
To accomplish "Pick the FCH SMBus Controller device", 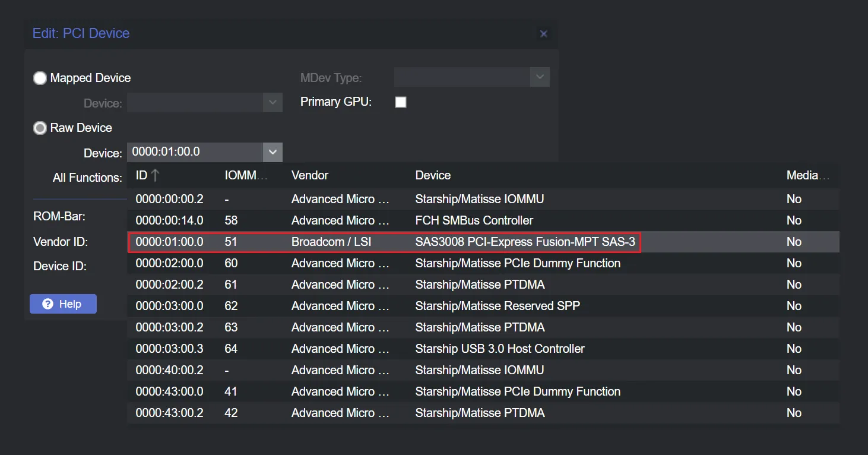I will pyautogui.click(x=474, y=220).
